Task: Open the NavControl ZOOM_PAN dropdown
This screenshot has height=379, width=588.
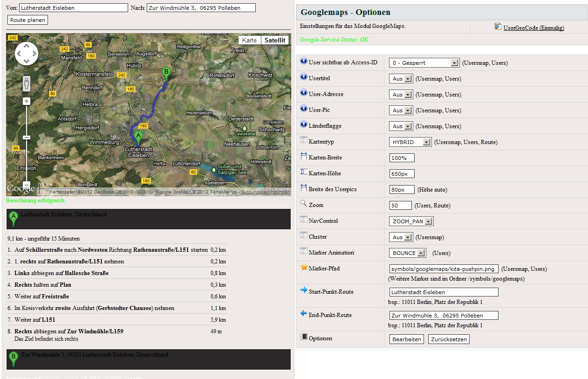Action: [x=411, y=221]
